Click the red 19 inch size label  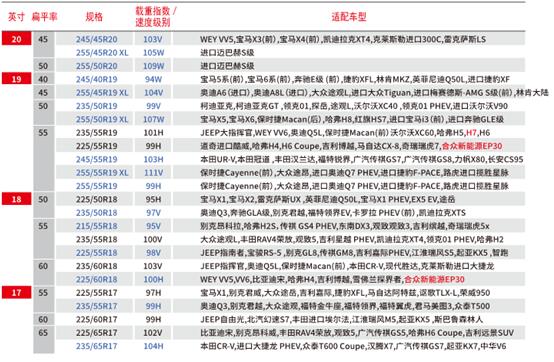coord(17,79)
